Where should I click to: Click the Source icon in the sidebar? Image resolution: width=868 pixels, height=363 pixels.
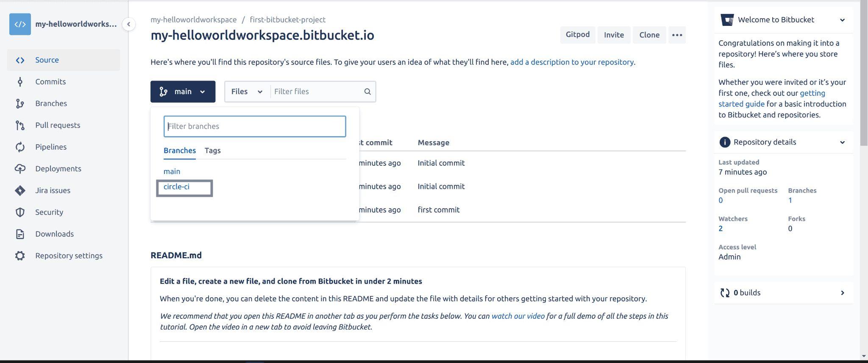tap(20, 60)
